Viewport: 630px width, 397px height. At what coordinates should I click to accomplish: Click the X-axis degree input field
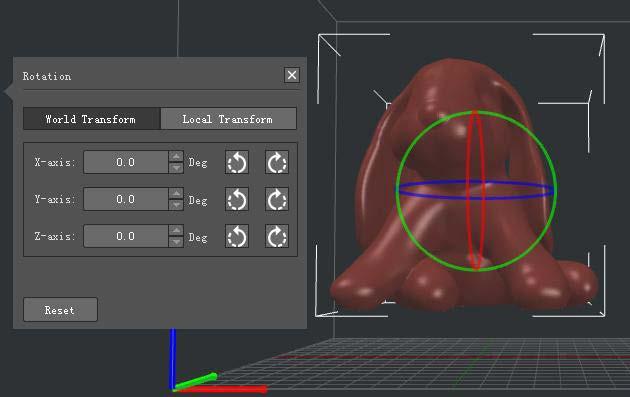coord(126,162)
